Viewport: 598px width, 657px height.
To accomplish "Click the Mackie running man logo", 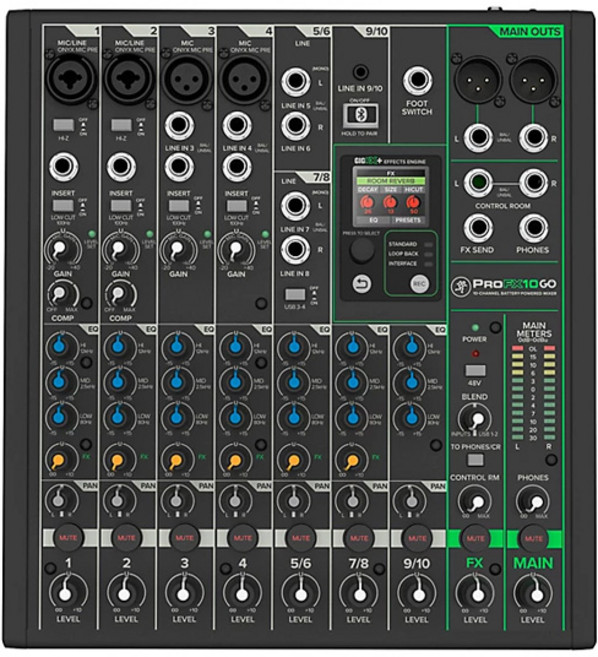I will pos(460,287).
